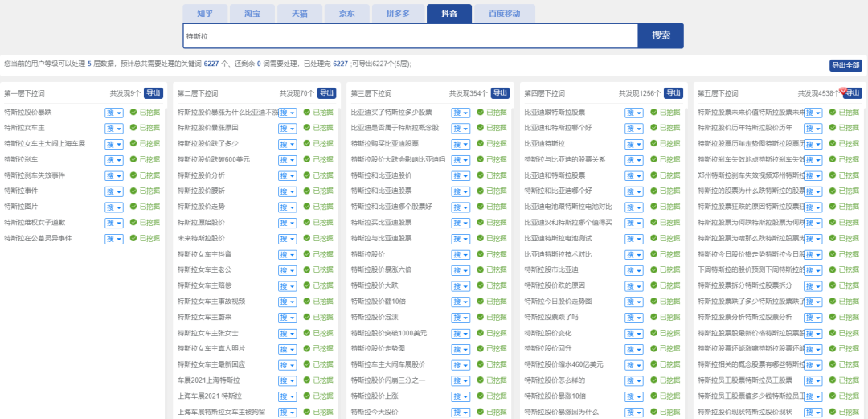This screenshot has height=419, width=868.
Task: Click the green check icon beside 特斯拉股价翻10倍
Action: coord(481,301)
